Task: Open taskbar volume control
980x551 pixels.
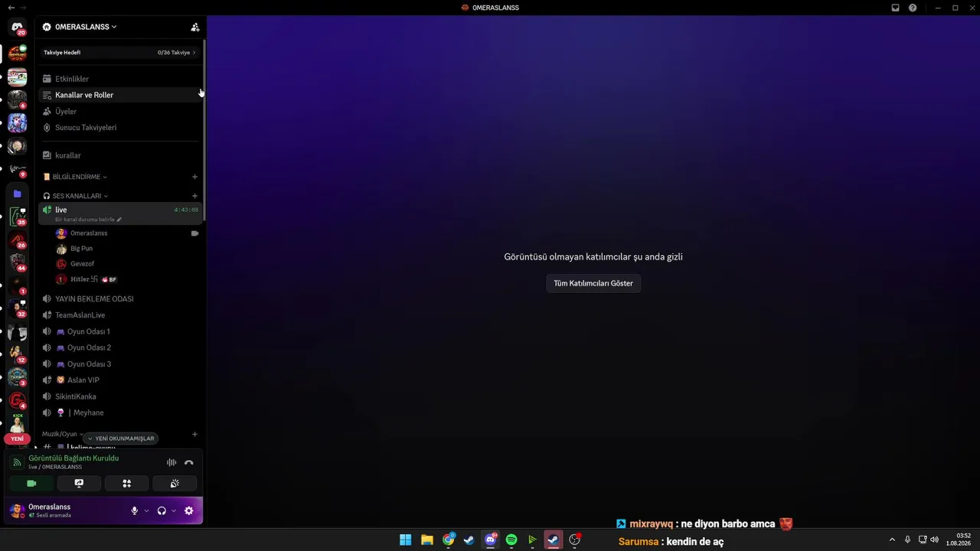Action: [934, 540]
